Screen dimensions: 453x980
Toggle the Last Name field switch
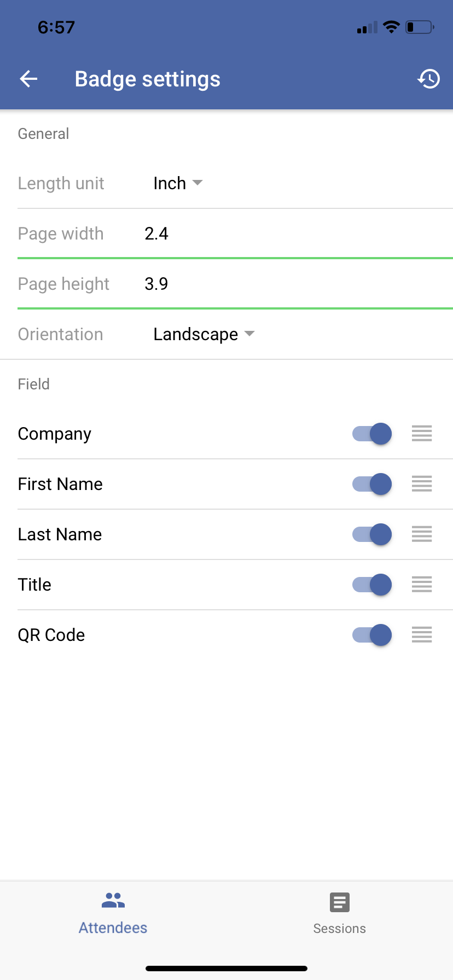click(372, 534)
